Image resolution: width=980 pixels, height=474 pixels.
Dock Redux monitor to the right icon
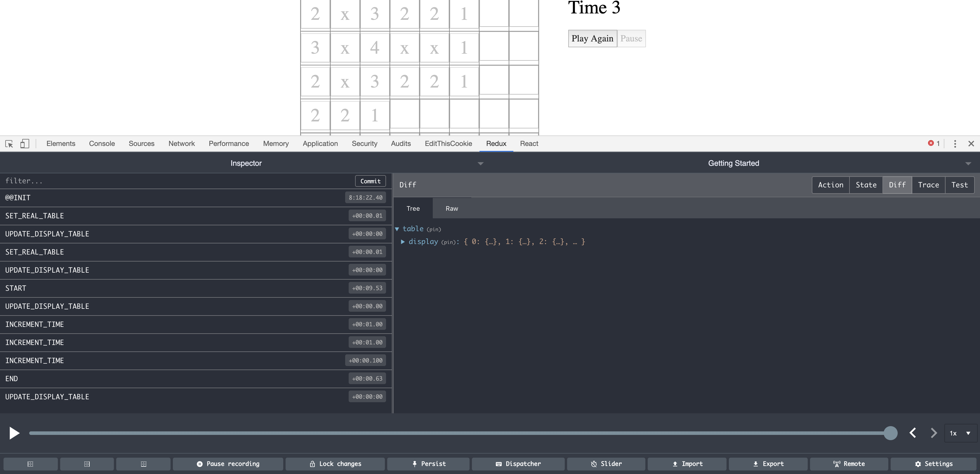[x=87, y=464]
